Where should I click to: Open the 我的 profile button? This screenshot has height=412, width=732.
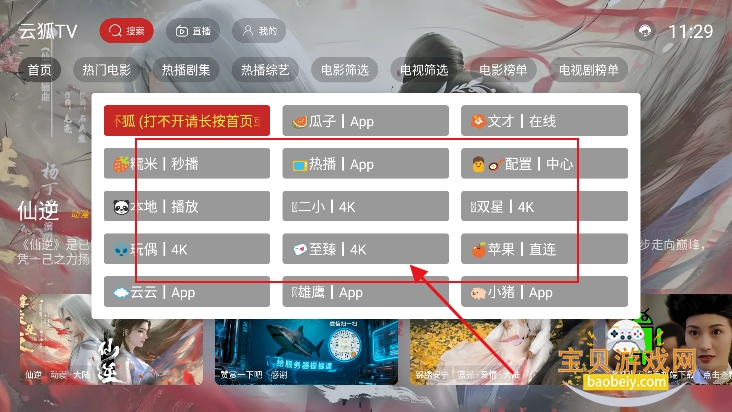coord(259,31)
